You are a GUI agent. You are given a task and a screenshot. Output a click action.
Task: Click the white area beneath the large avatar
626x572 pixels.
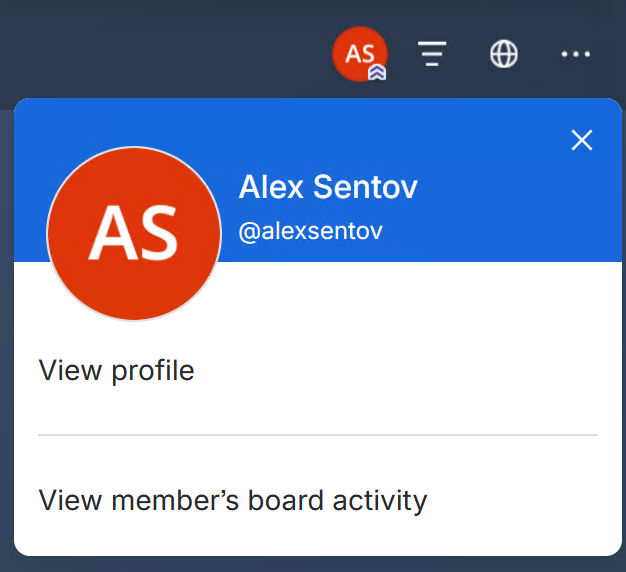pos(134,335)
